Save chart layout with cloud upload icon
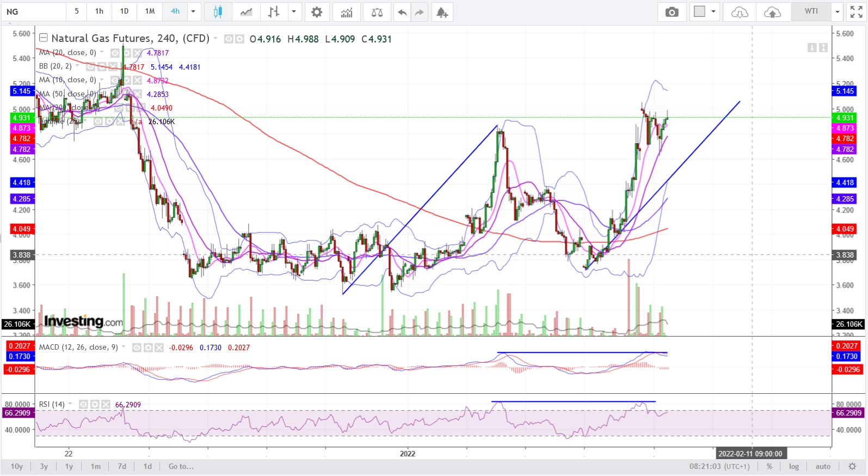This screenshot has width=868, height=476. click(772, 12)
